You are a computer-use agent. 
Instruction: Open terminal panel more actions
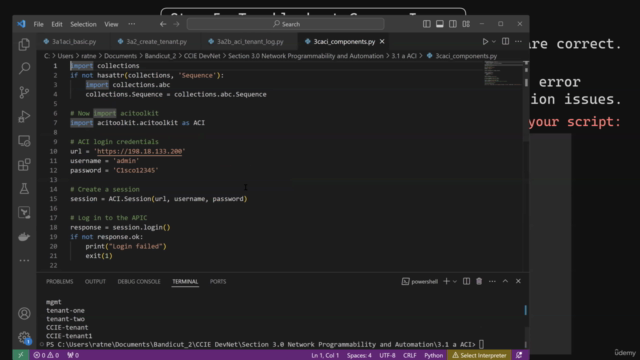492,281
